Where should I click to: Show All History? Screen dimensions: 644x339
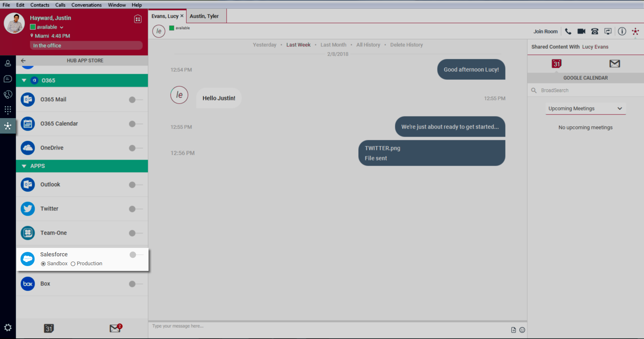[x=368, y=45]
